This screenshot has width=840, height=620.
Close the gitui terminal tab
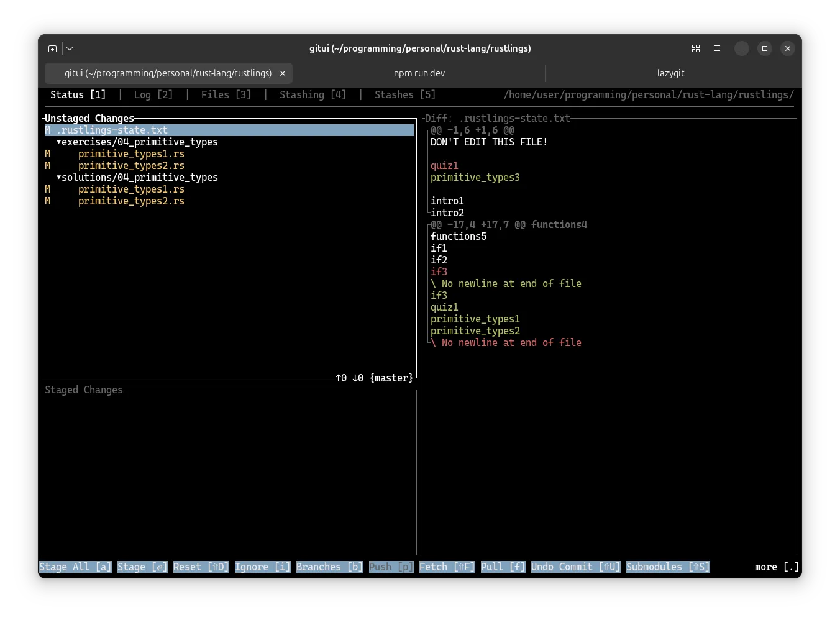283,73
